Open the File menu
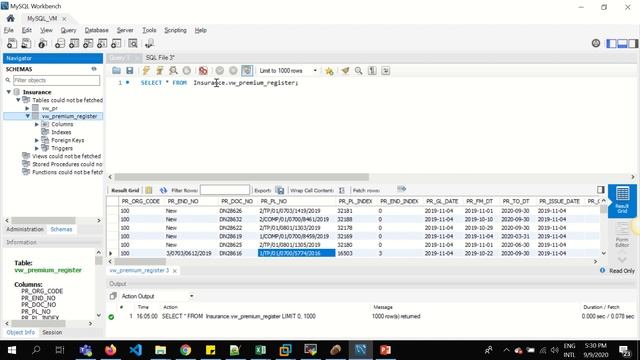640x360 pixels. 9,30
